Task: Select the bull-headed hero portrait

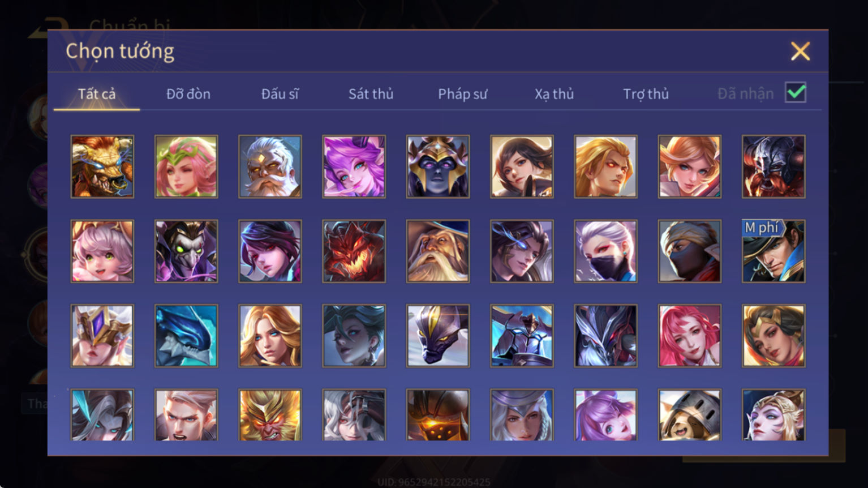Action: click(102, 166)
